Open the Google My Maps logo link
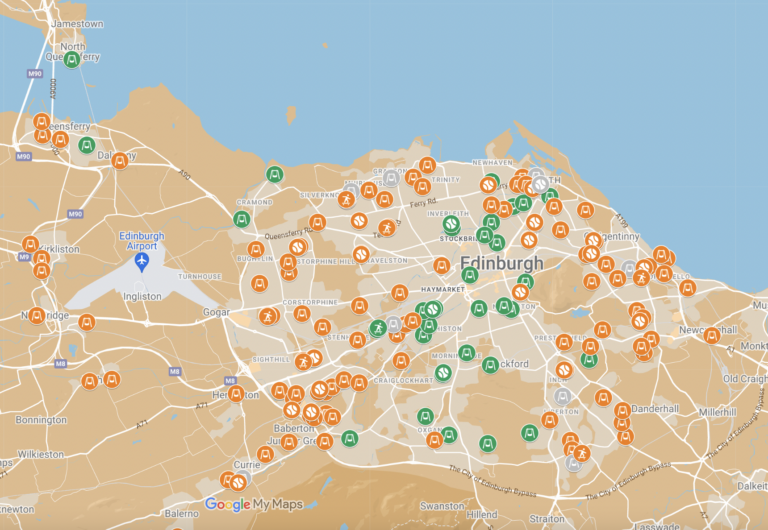Viewport: 768px width, 530px height. coord(254,504)
